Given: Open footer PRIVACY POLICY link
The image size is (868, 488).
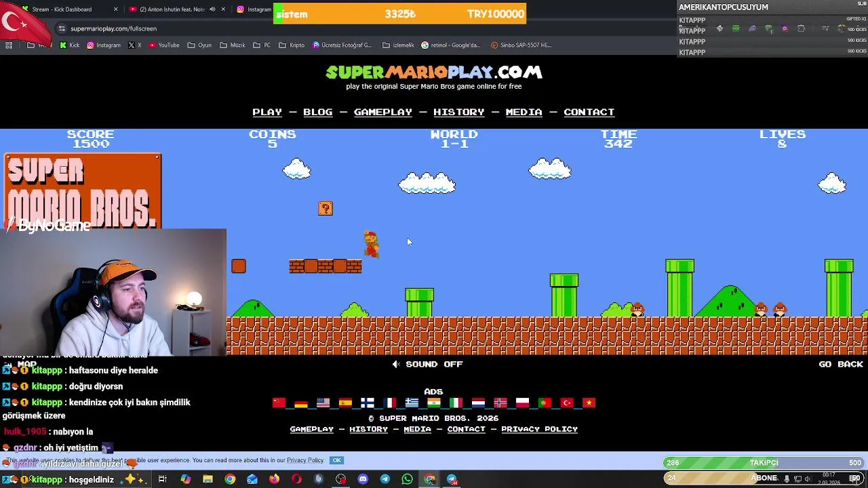Looking at the screenshot, I should (539, 429).
